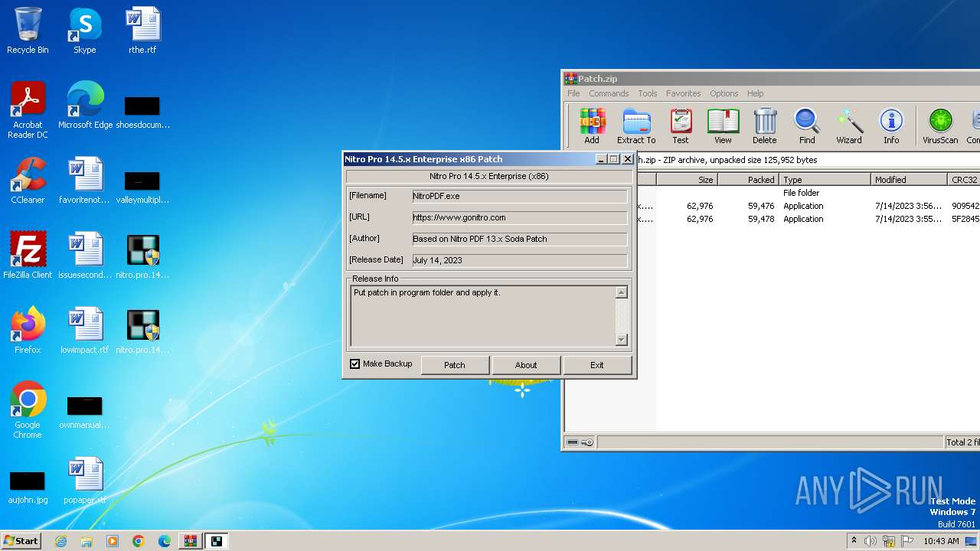The width and height of the screenshot is (980, 551).
Task: Toggle the Make Backup checkbox
Action: (x=354, y=364)
